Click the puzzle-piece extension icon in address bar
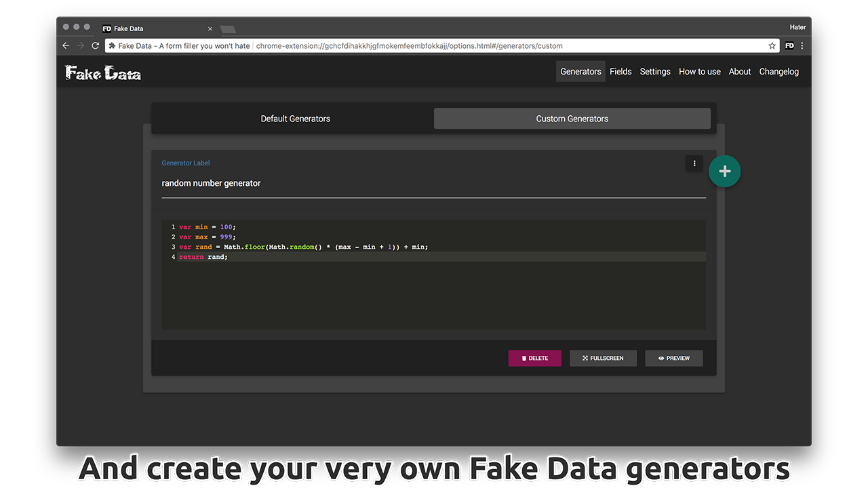The image size is (868, 488). [x=112, y=46]
